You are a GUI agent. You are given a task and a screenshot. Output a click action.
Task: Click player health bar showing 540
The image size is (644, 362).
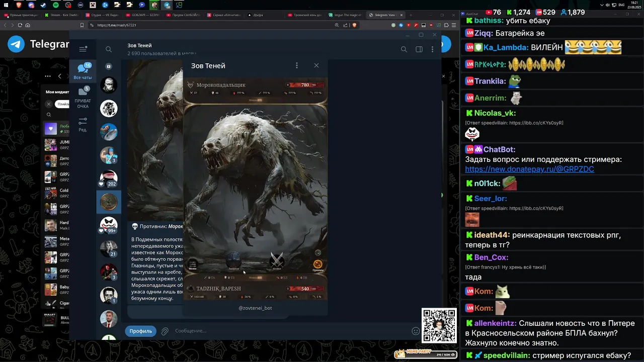(305, 289)
